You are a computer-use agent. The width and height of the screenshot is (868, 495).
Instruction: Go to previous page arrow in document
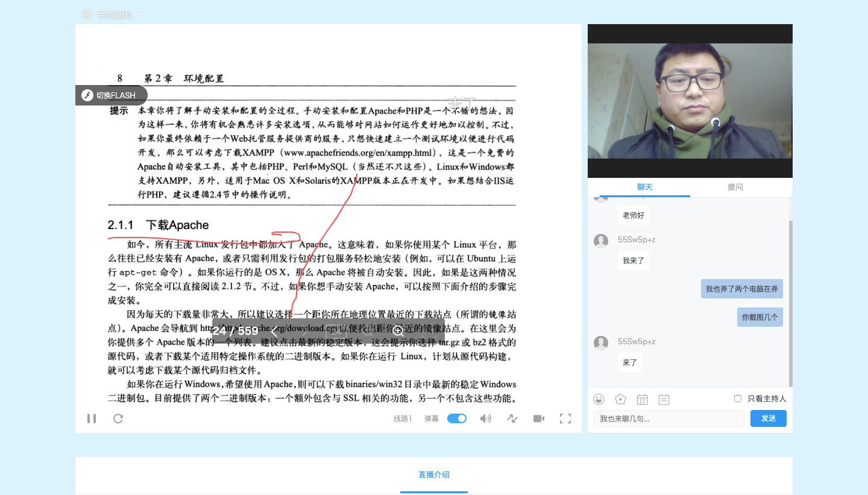[274, 331]
